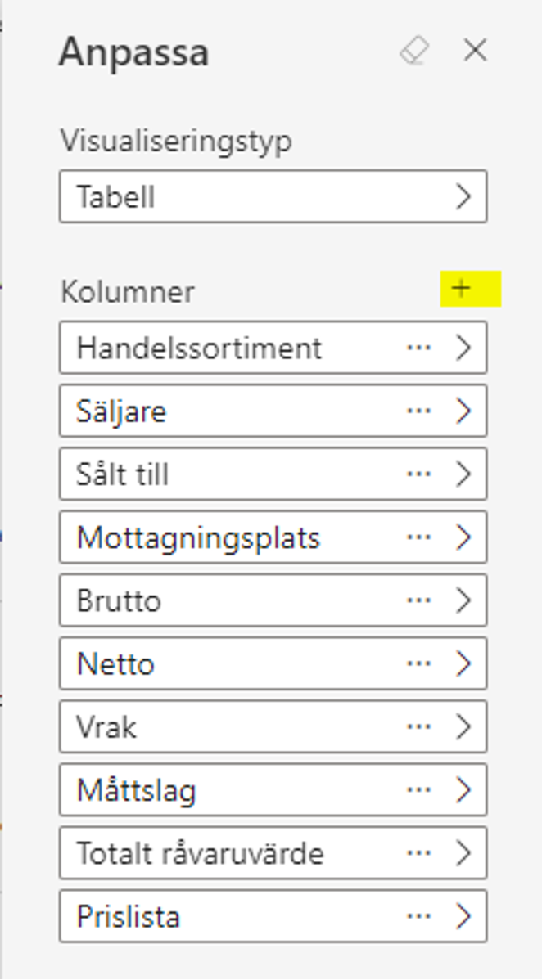This screenshot has width=542, height=980.
Task: Open the three-dot menu for Måttslag
Action: click(418, 789)
